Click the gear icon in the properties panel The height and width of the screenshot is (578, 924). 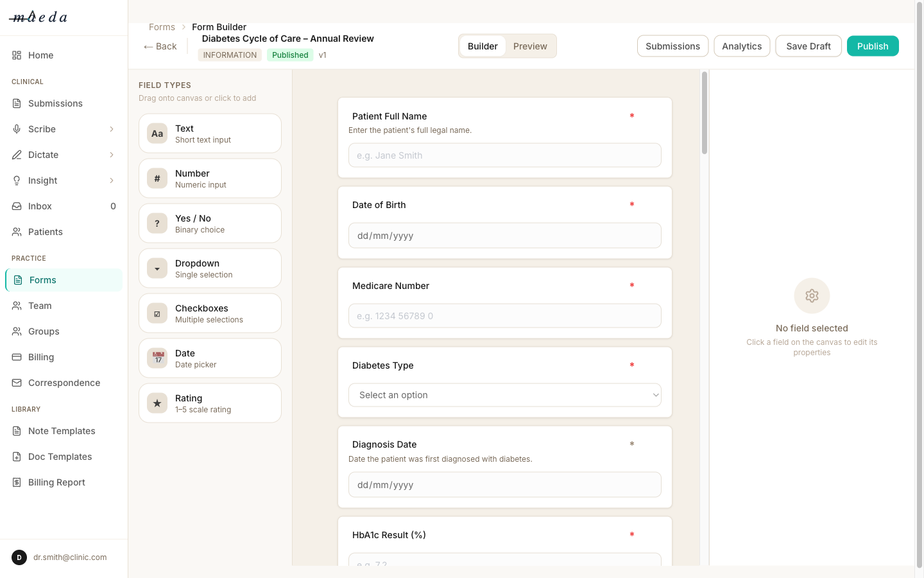[812, 295]
